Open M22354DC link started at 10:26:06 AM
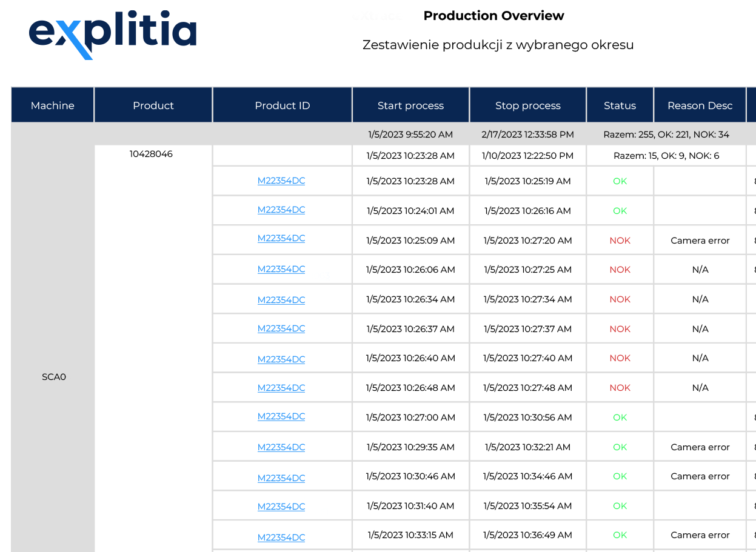 [281, 269]
